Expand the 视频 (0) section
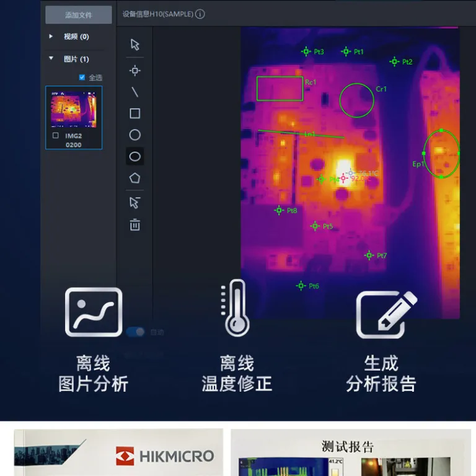The width and height of the screenshot is (476, 476). tap(51, 37)
